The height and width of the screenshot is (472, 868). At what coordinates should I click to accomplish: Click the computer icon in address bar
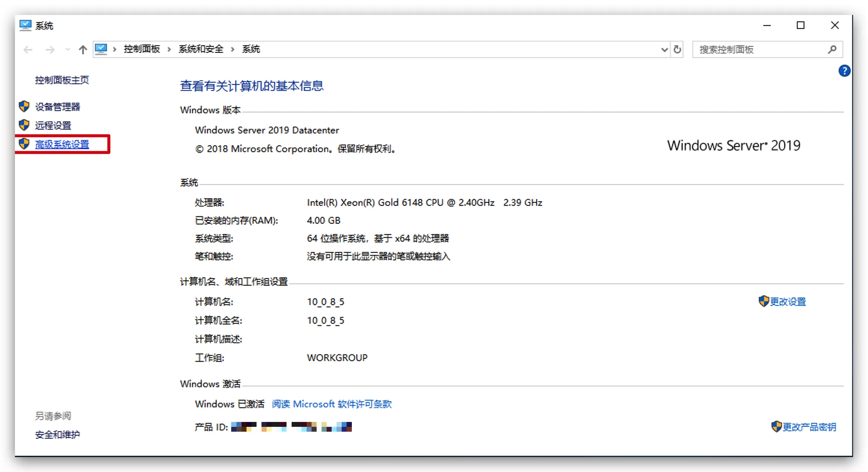pyautogui.click(x=101, y=49)
